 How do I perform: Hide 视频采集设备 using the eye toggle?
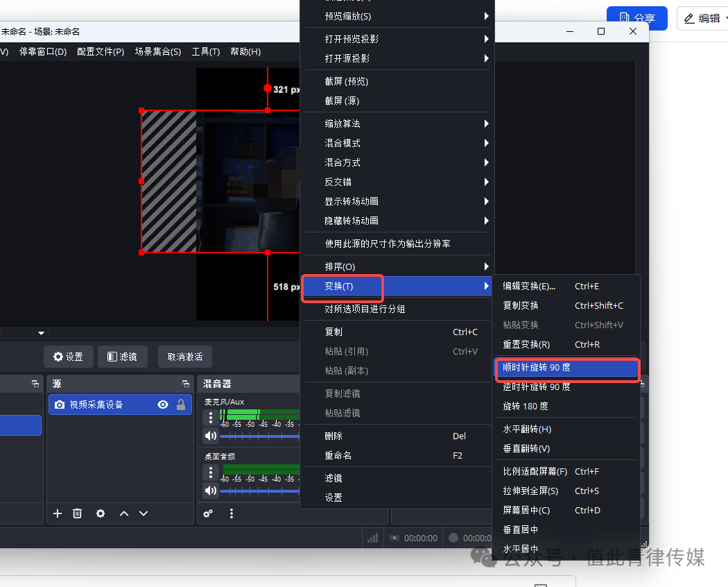coord(162,405)
